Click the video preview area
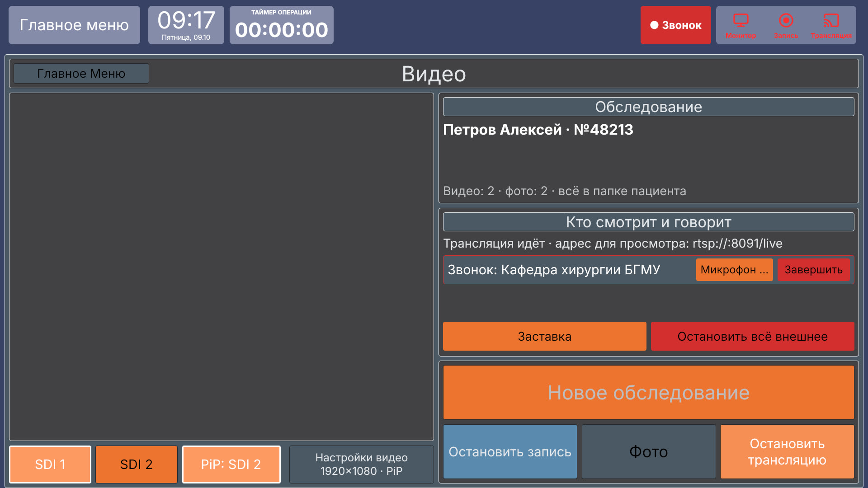Screen dimensions: 868x488 point(222,267)
